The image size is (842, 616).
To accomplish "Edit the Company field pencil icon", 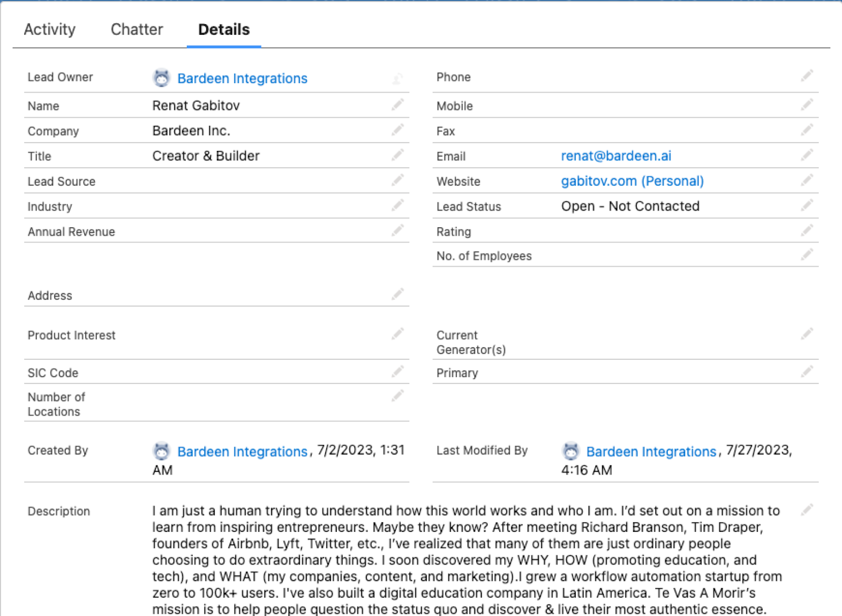I will [x=397, y=130].
